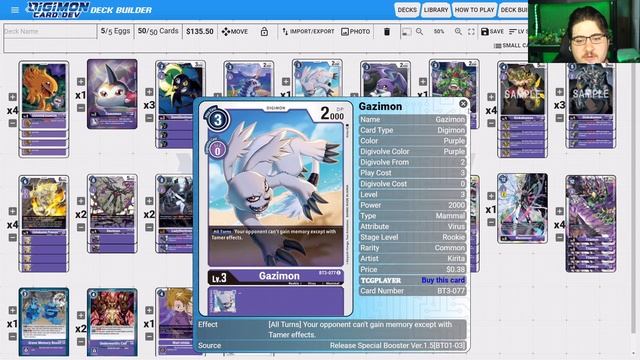
Task: Remove a copy of the white horned egg card
Action: pos(81,108)
